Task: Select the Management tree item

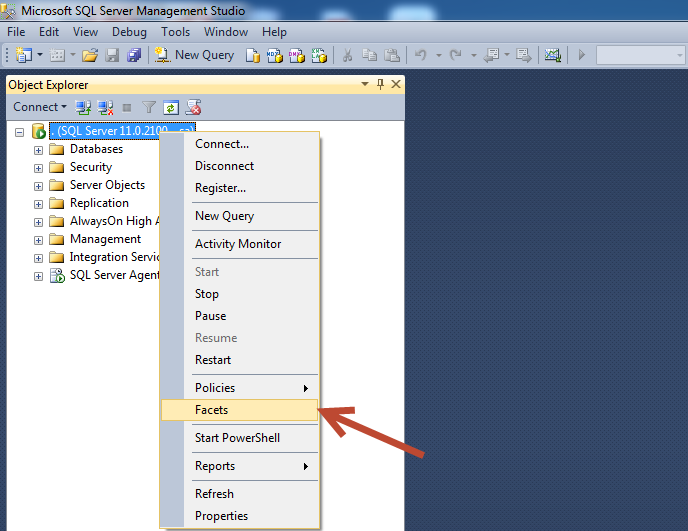Action: click(x=105, y=239)
